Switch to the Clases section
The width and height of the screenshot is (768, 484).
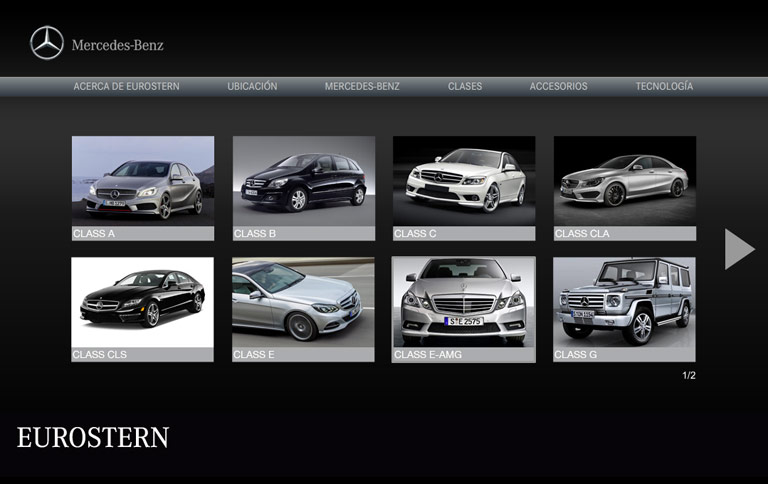coord(465,87)
